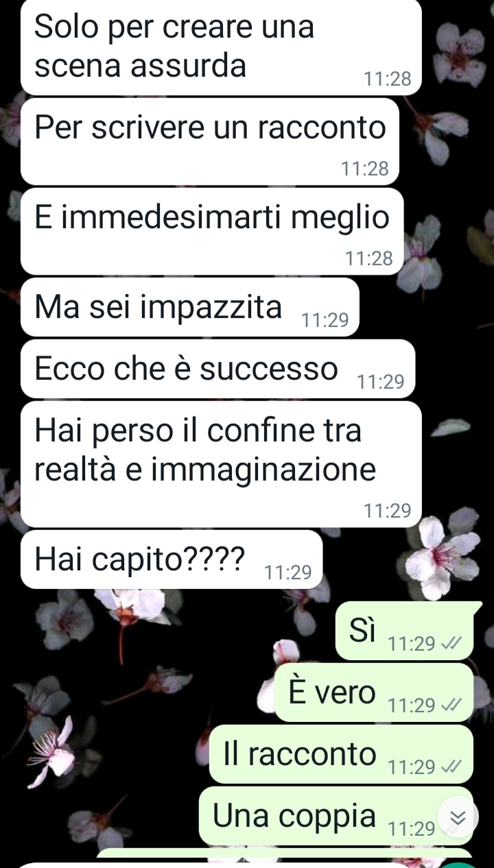494x868 pixels.
Task: Tap the "Hai capito????" message bubble
Action: coord(172,559)
